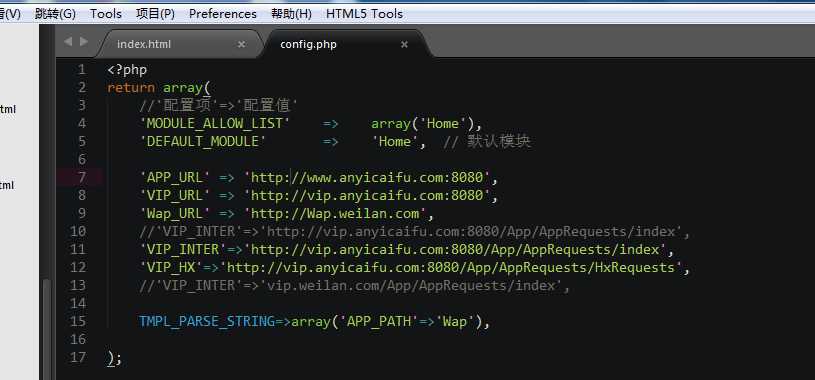This screenshot has width=815, height=380.
Task: Open the Preferences menu
Action: click(222, 14)
